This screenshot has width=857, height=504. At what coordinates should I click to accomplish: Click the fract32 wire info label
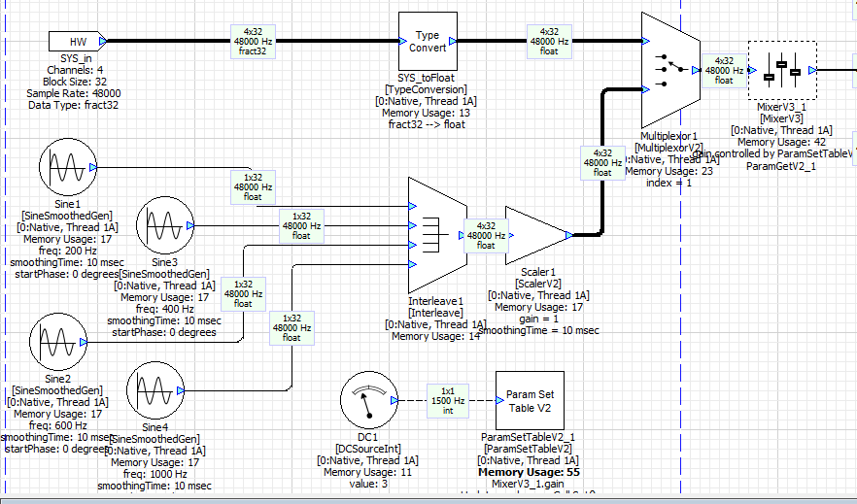[x=253, y=42]
